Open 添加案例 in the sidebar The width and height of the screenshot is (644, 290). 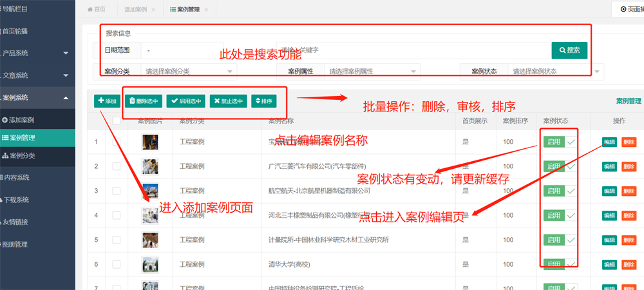37,121
